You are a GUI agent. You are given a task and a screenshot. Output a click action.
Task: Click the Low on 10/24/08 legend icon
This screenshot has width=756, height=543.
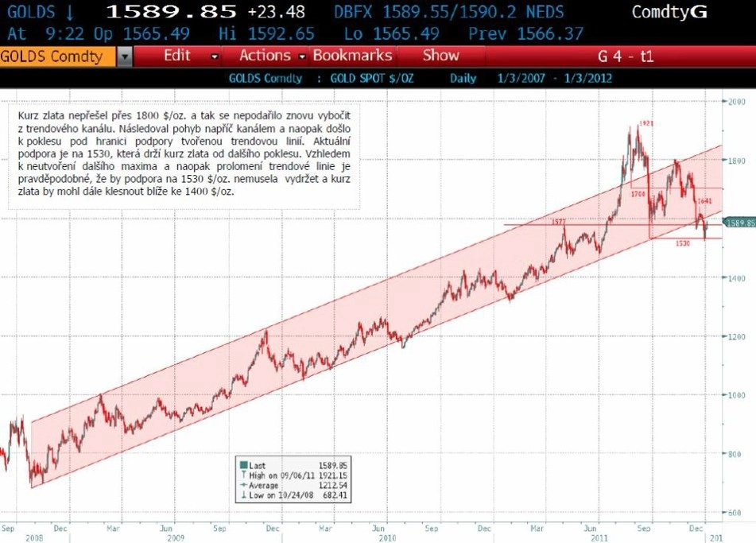click(243, 495)
